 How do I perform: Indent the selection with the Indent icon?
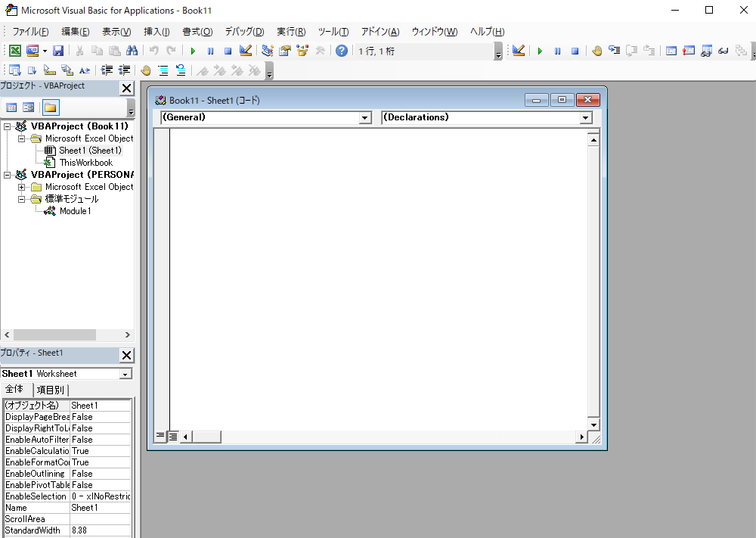click(x=107, y=70)
